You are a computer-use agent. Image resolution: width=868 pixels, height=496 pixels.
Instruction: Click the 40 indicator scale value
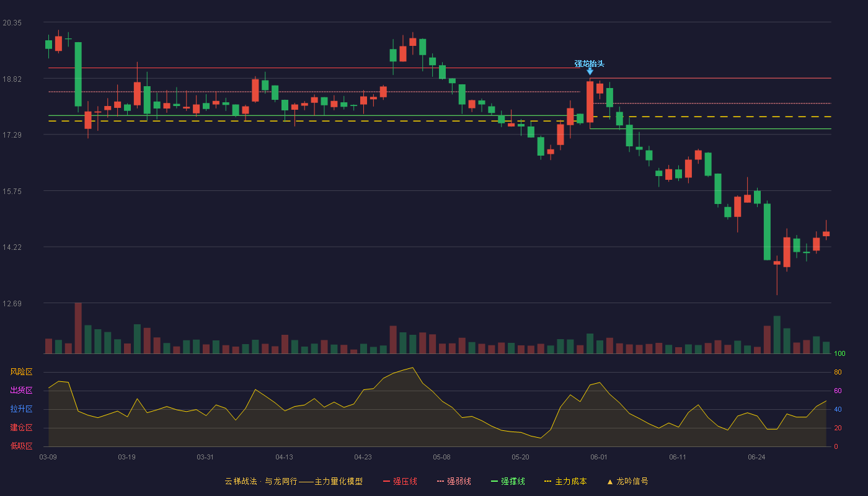(x=838, y=409)
